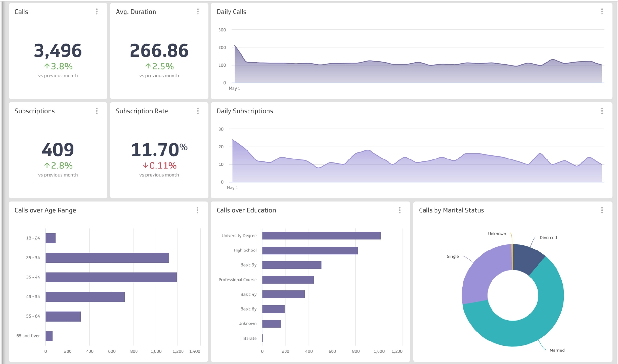The image size is (618, 364).
Task: Click the Single label on donut chart
Action: tap(453, 256)
